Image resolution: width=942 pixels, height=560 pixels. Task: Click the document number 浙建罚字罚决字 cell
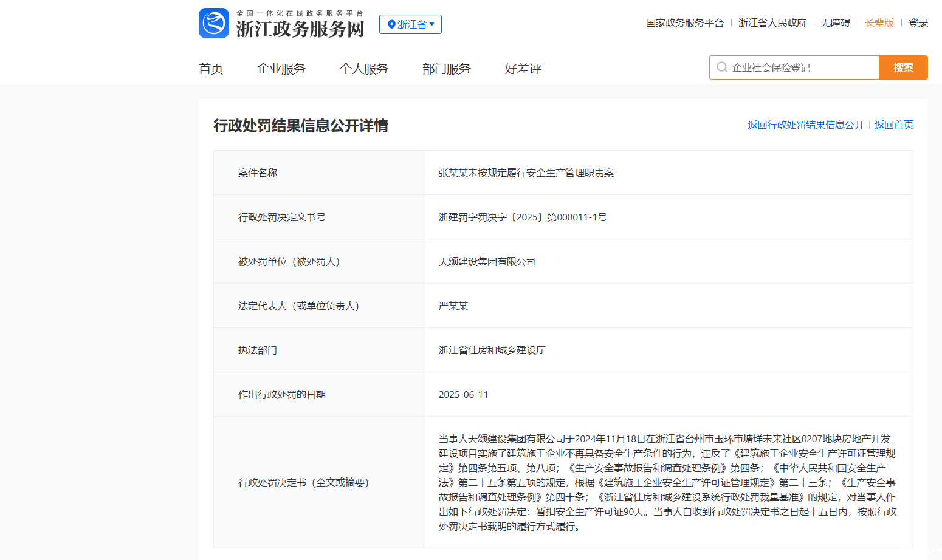pyautogui.click(x=523, y=217)
